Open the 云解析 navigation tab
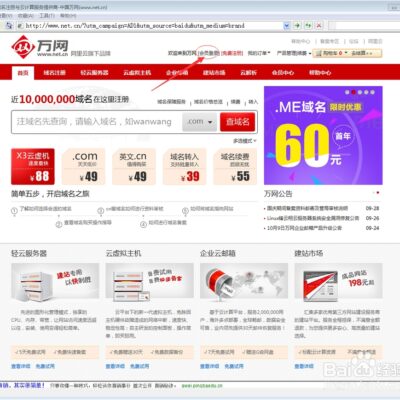The height and width of the screenshot is (400, 400). [x=248, y=73]
